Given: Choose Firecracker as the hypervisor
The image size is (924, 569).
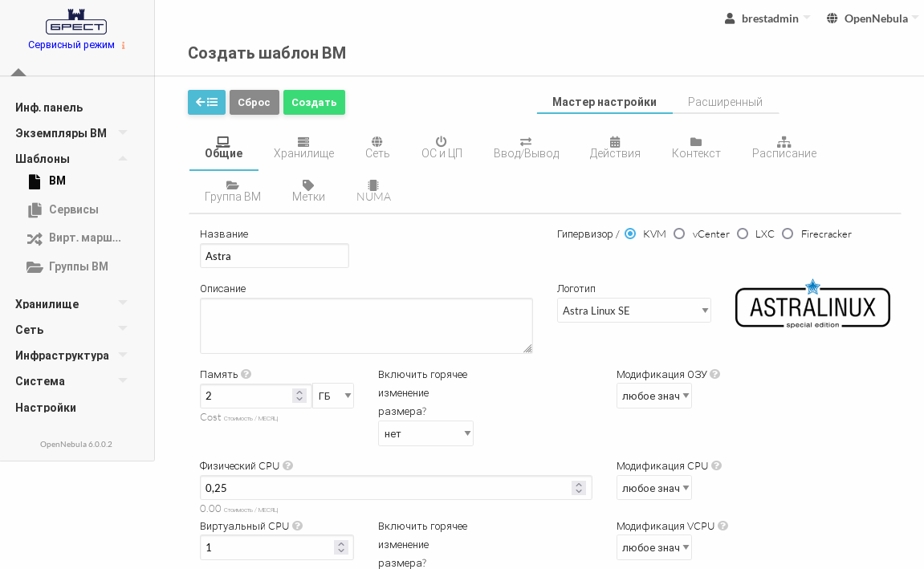Looking at the screenshot, I should pyautogui.click(x=788, y=234).
